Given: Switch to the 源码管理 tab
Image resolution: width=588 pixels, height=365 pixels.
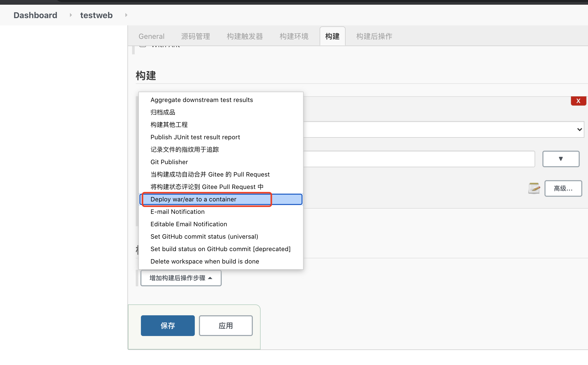Looking at the screenshot, I should tap(196, 36).
